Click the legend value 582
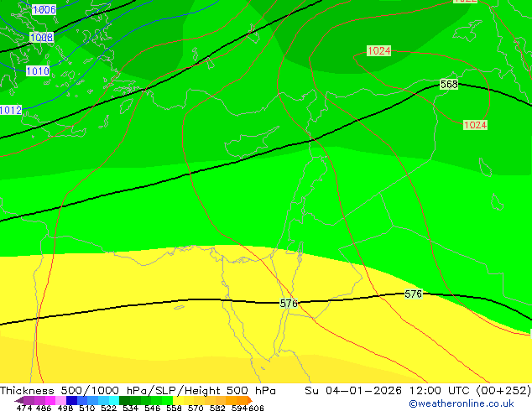532x411 pixels. click(x=217, y=408)
